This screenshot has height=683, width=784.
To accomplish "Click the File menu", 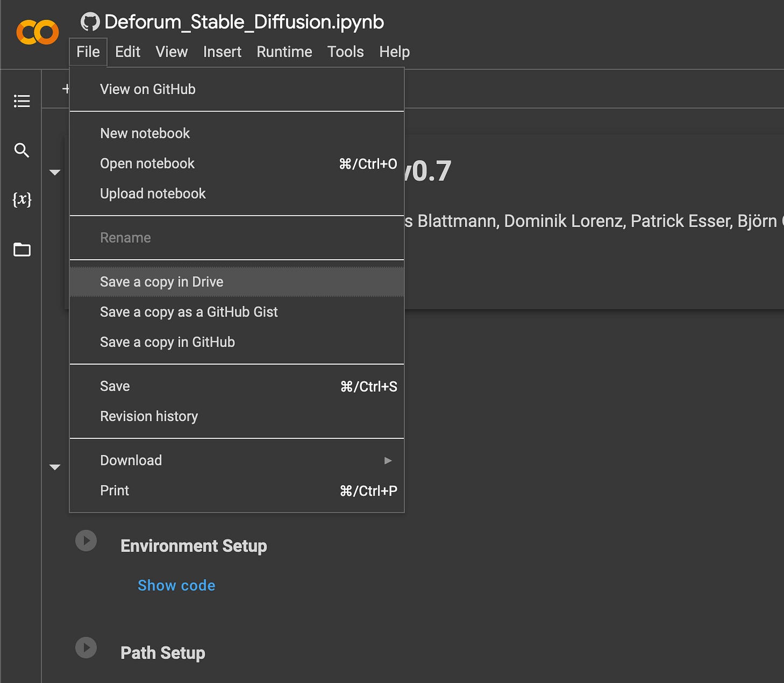I will 88,52.
